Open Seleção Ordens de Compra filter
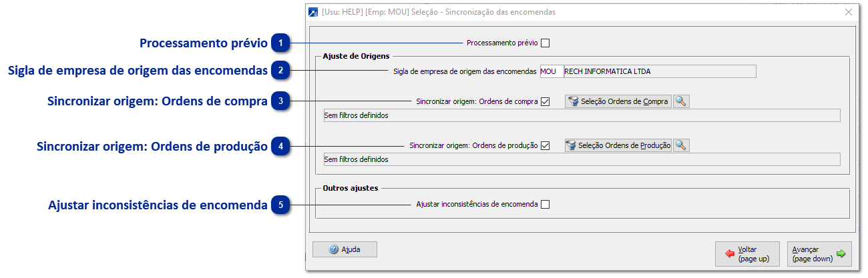This screenshot has height=278, width=868. [618, 101]
